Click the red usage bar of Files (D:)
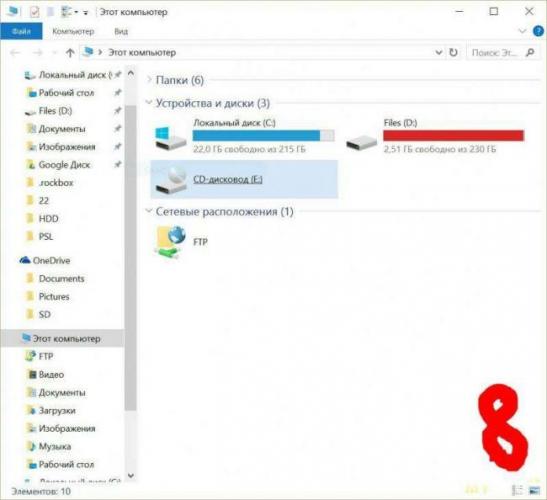The width and height of the screenshot is (547, 500). pyautogui.click(x=454, y=135)
